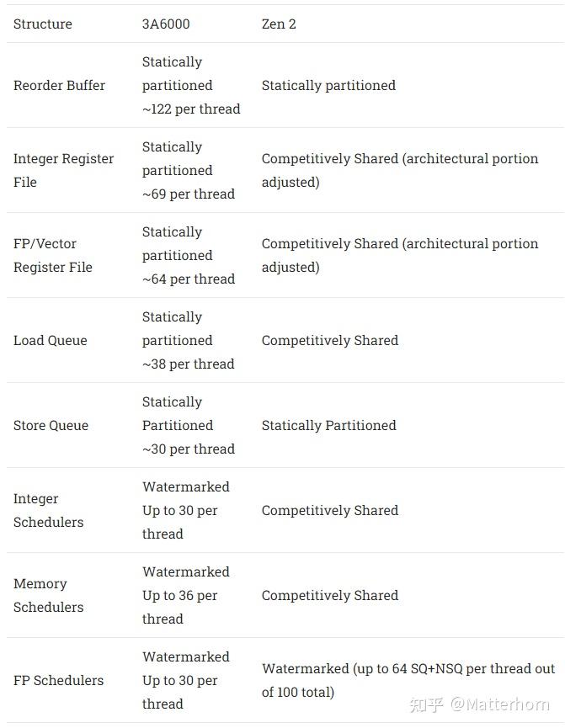Select the 'Load Queue' row label
This screenshot has width=565, height=728.
(51, 340)
